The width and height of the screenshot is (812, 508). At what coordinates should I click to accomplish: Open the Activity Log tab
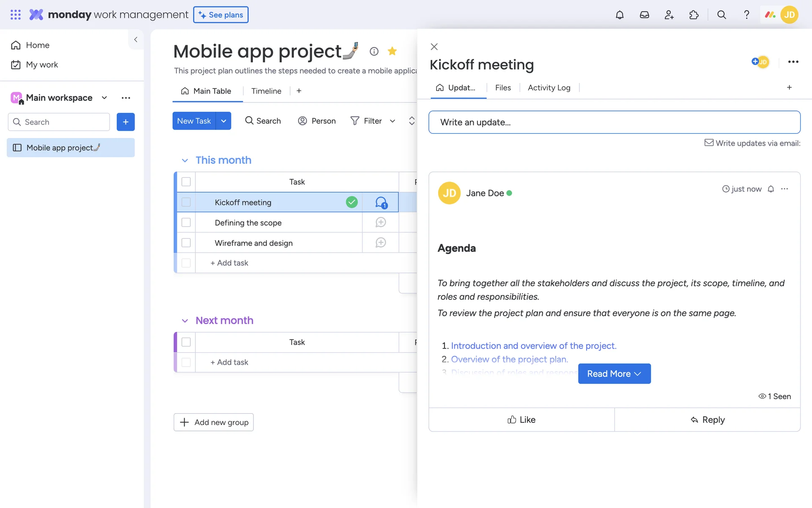(x=549, y=88)
